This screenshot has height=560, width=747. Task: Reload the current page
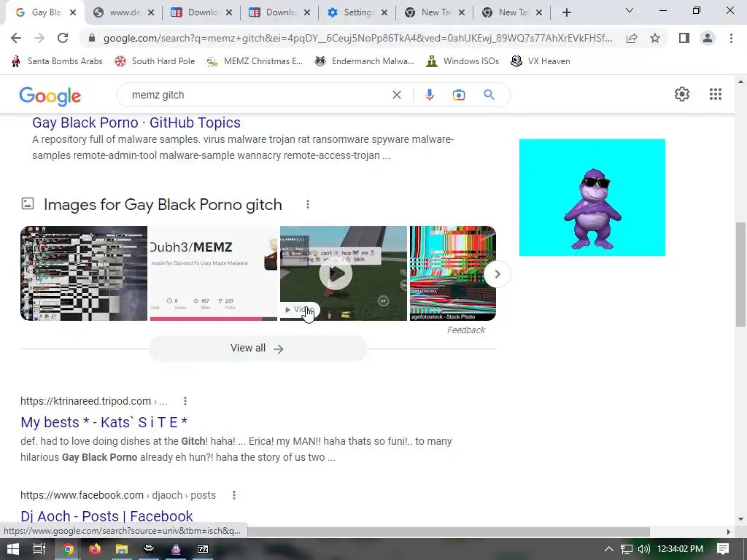[63, 38]
